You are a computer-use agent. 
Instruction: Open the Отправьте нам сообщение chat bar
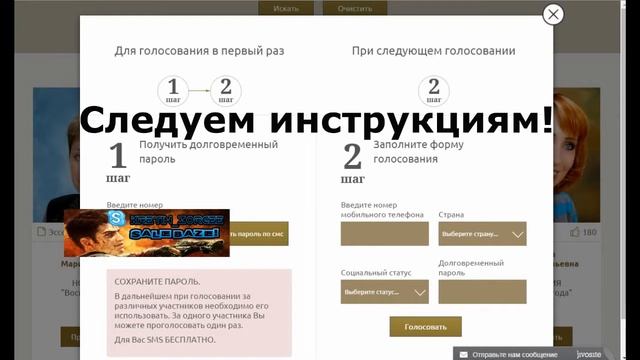pyautogui.click(x=529, y=354)
